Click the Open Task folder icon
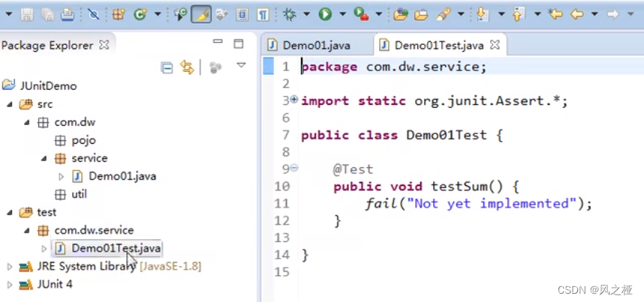 click(421, 15)
